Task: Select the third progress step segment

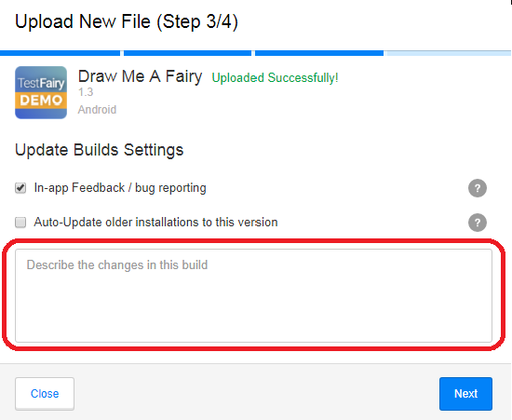Action: [x=319, y=53]
